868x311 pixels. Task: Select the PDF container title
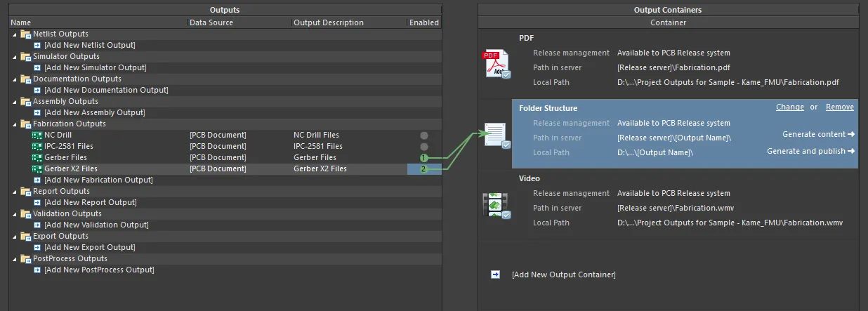[526, 38]
